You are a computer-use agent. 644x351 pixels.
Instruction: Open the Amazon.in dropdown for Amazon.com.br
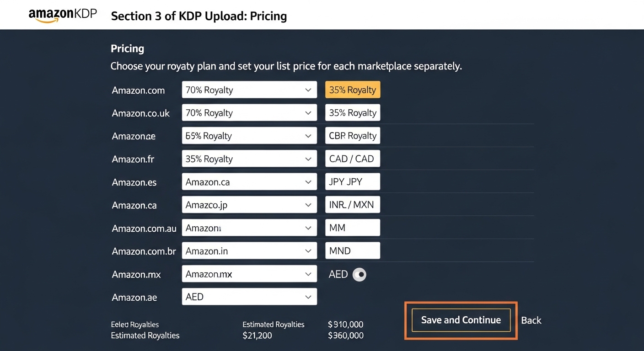[x=249, y=250]
